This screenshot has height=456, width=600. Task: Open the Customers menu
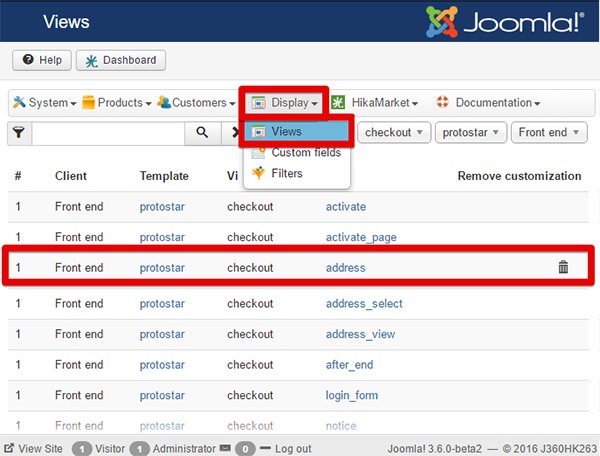(x=196, y=103)
